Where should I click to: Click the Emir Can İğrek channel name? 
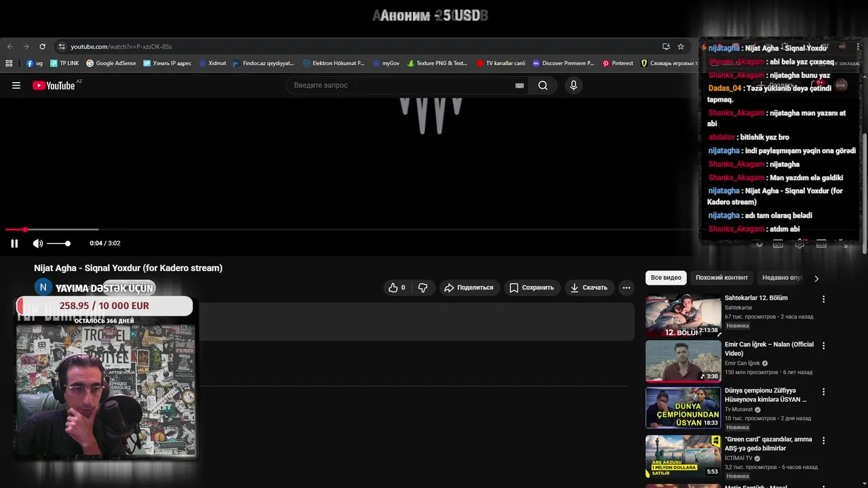tap(742, 363)
